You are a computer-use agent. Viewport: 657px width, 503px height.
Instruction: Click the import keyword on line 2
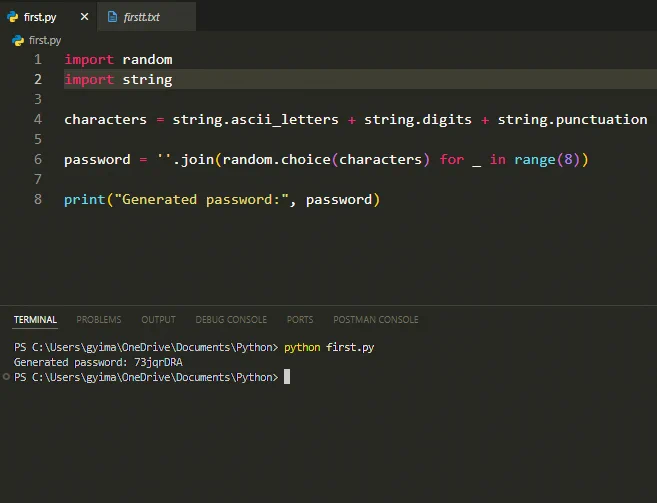pyautogui.click(x=89, y=80)
